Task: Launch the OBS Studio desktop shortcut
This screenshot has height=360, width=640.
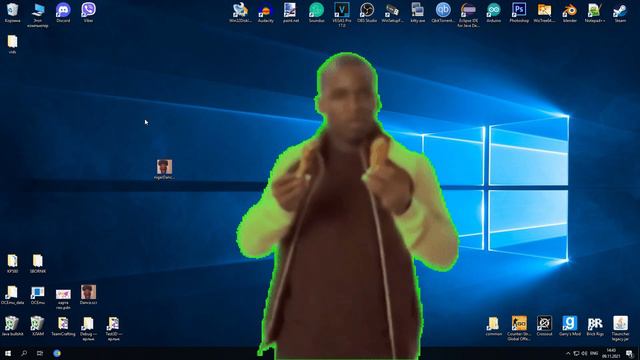Action: tap(367, 13)
